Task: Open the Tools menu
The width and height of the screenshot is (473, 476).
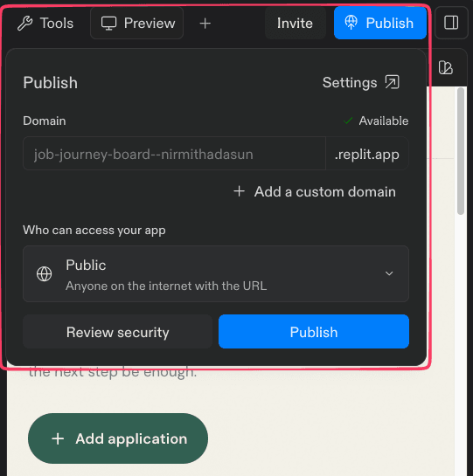Action: pos(45,23)
